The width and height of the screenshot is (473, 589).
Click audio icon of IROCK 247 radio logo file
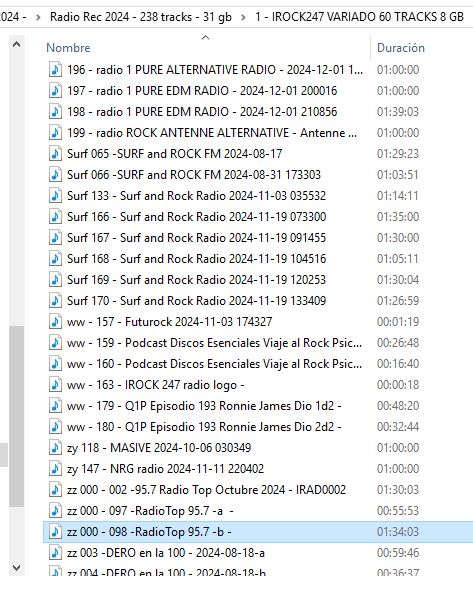pyautogui.click(x=55, y=385)
